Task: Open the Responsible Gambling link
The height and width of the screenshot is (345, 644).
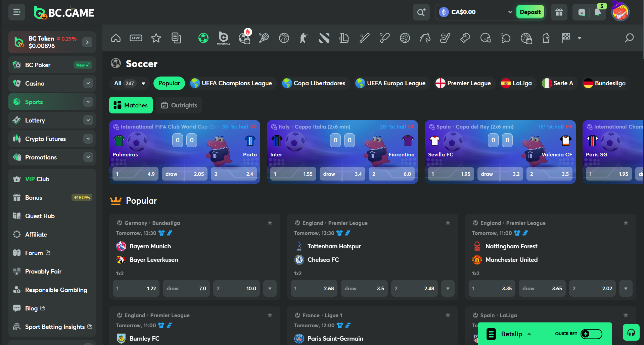Action: [56, 290]
